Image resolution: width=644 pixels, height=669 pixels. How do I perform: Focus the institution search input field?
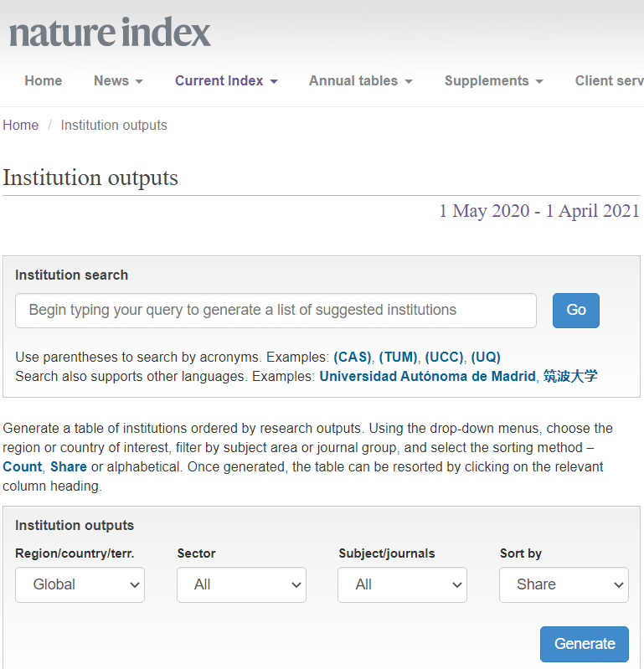point(276,310)
